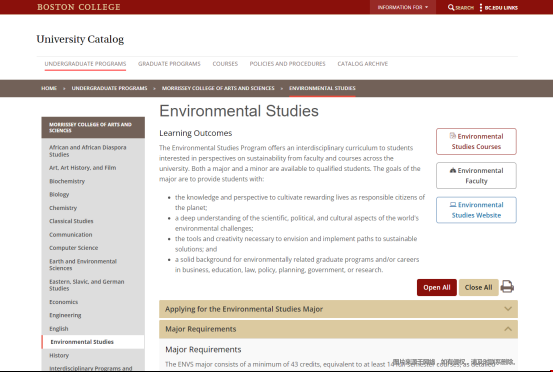Print this page using printer icon

(x=507, y=287)
